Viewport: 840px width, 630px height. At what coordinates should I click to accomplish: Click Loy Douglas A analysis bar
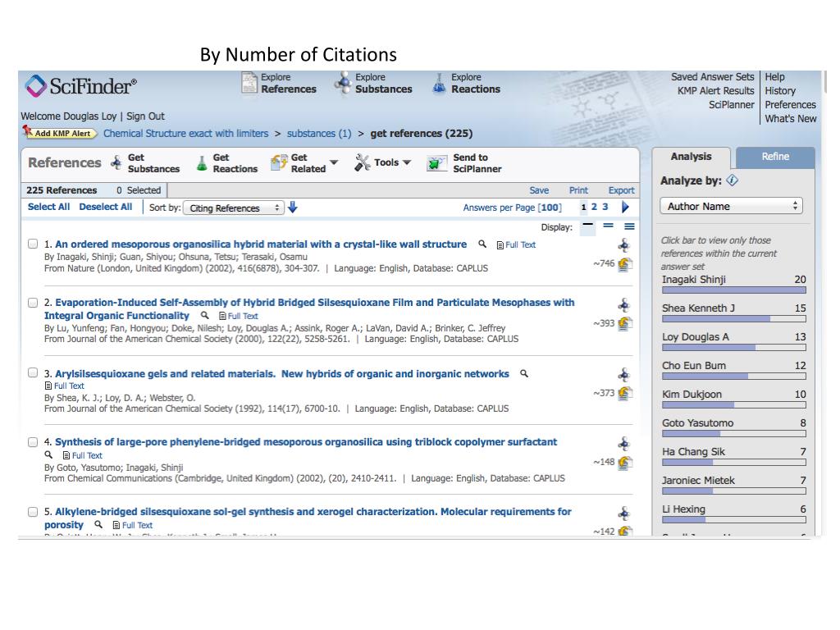click(734, 348)
